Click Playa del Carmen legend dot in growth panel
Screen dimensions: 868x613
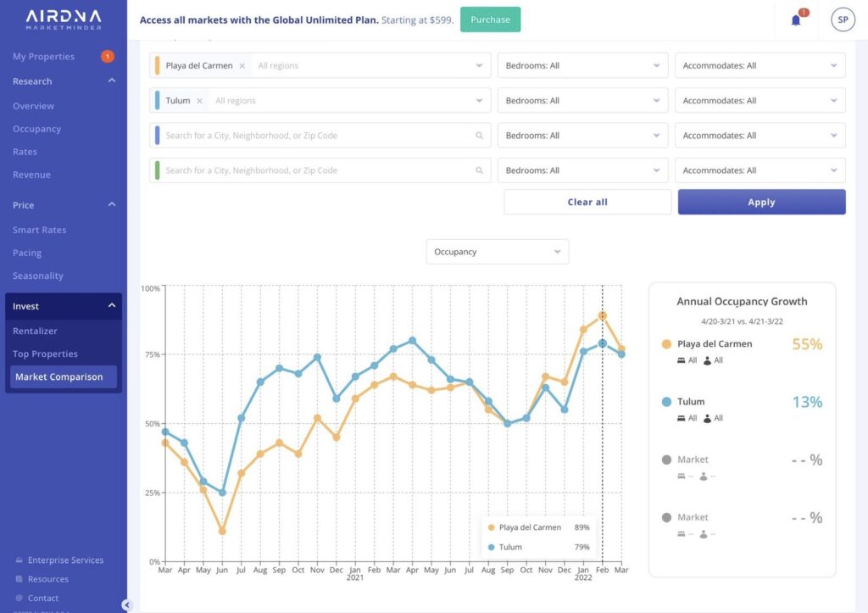(x=666, y=344)
